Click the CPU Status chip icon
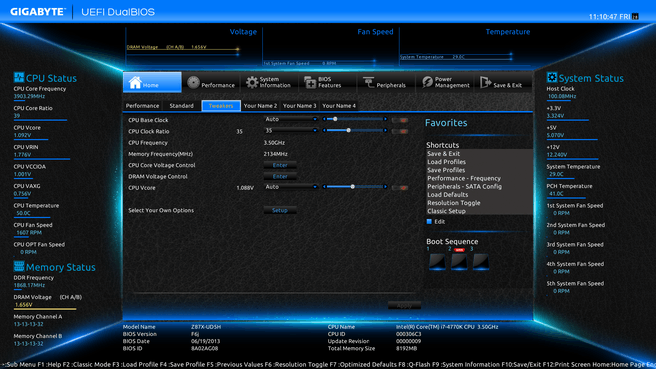656x369 pixels. click(x=19, y=77)
